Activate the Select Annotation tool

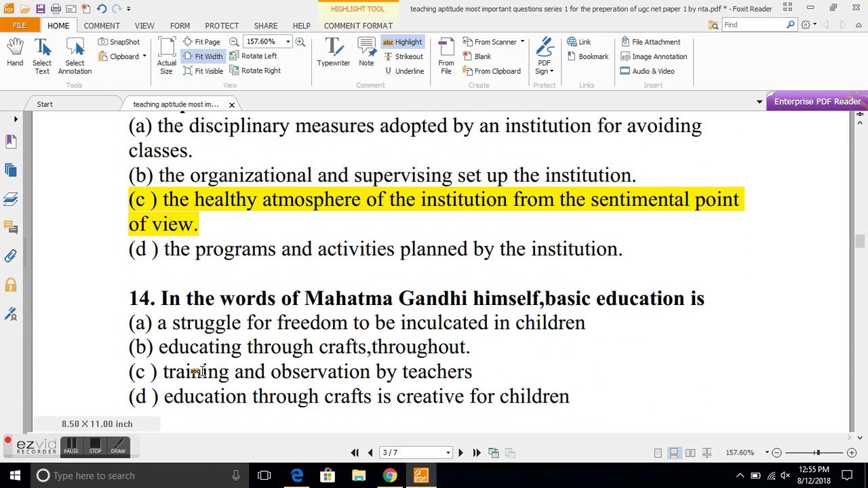pyautogui.click(x=75, y=56)
